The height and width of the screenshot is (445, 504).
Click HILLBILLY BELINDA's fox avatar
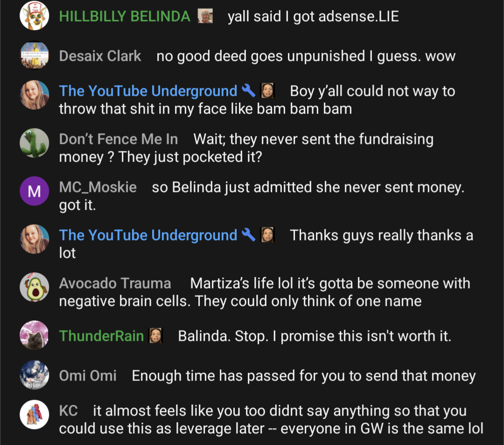click(x=35, y=15)
